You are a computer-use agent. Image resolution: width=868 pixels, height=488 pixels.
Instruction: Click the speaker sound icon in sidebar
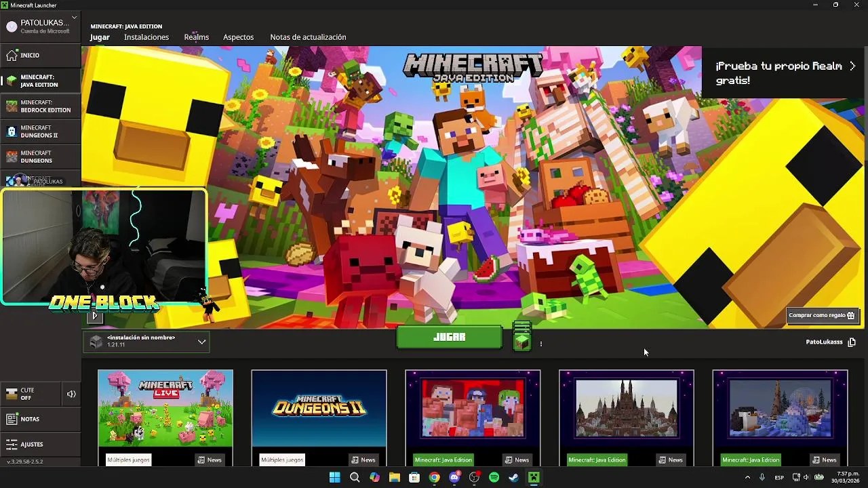point(71,394)
